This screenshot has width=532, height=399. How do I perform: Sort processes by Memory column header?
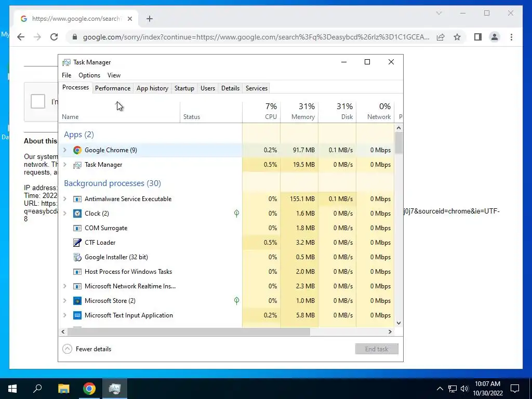[300, 111]
